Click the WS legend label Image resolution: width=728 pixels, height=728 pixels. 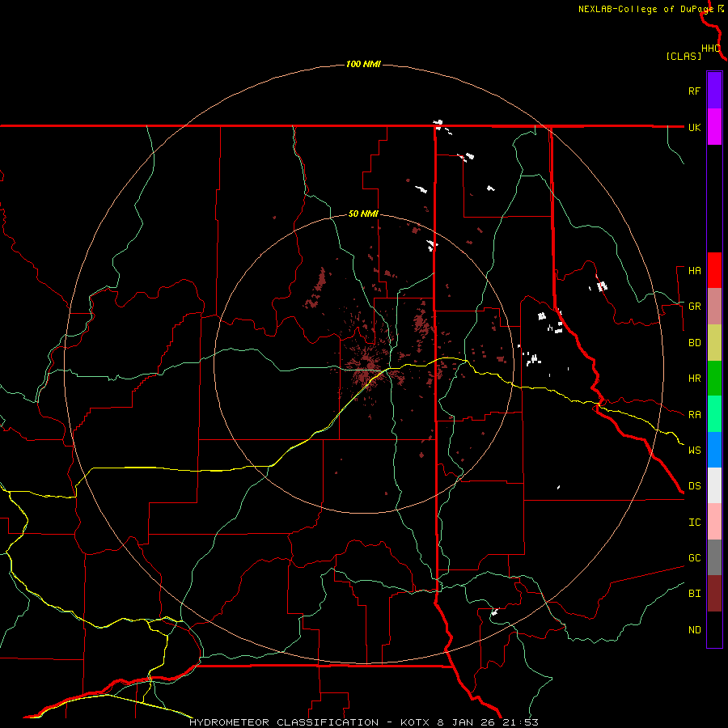[x=694, y=451]
